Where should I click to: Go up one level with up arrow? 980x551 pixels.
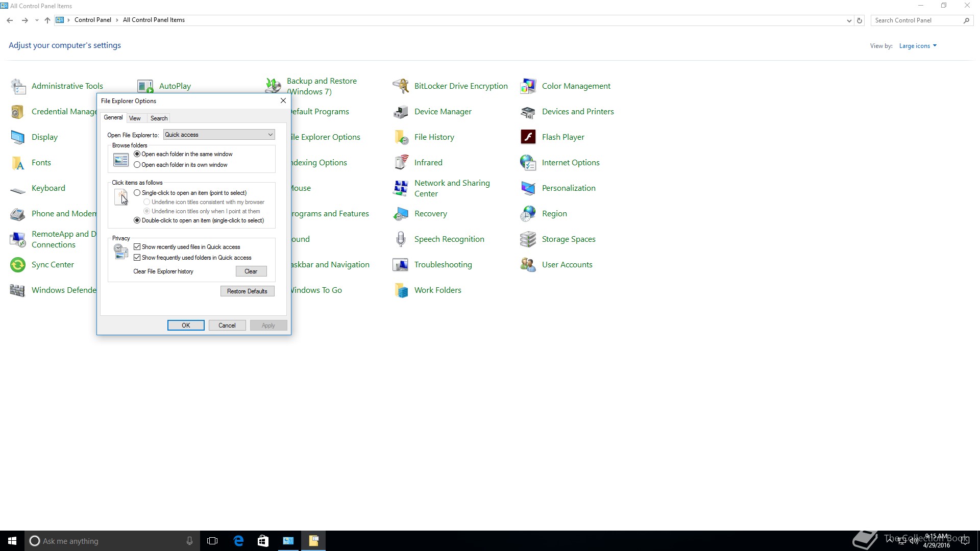coord(47,20)
